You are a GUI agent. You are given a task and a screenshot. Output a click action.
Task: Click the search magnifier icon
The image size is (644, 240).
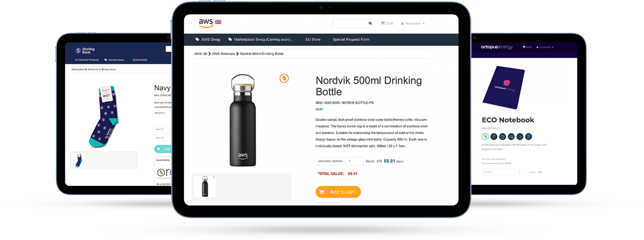click(370, 23)
